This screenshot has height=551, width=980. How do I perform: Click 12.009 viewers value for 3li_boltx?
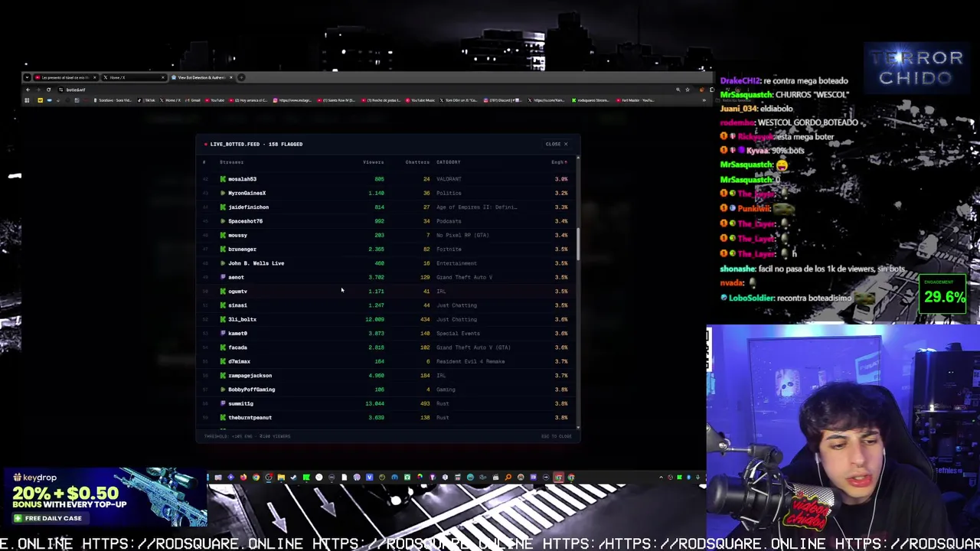pyautogui.click(x=374, y=319)
